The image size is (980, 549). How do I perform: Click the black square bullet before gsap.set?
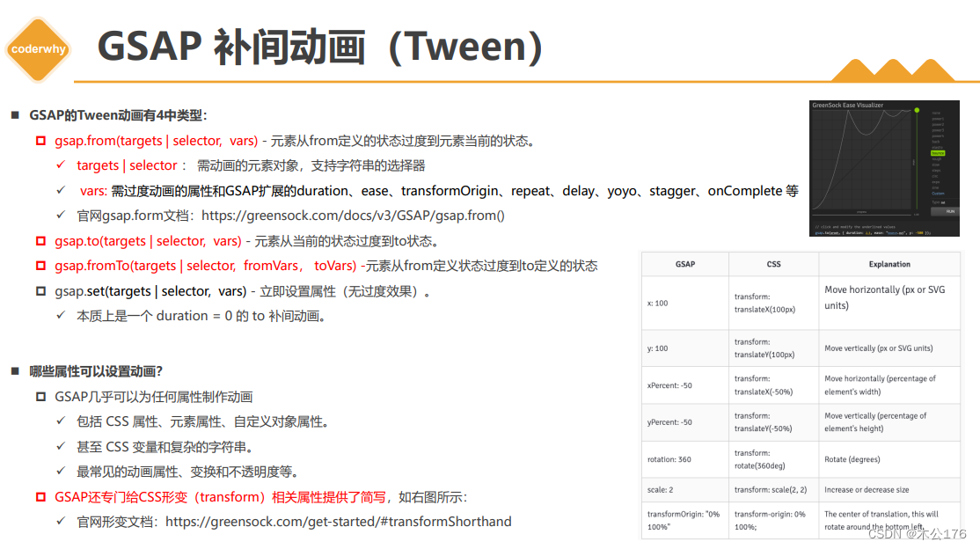41,291
